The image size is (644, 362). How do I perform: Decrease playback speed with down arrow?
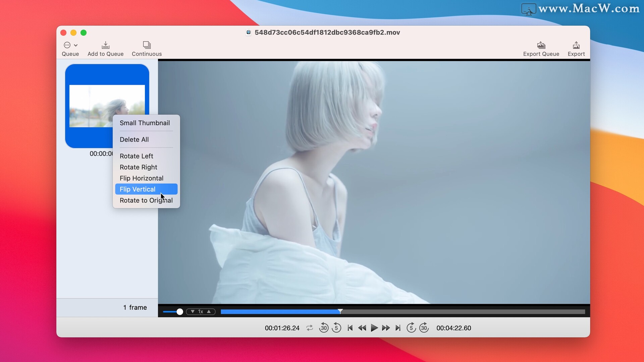point(193,312)
